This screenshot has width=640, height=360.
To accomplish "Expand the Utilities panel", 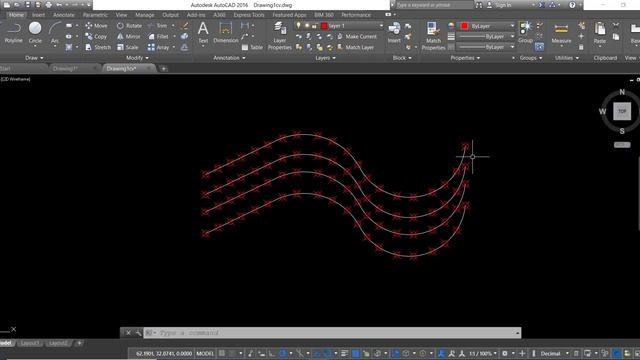I will point(567,58).
